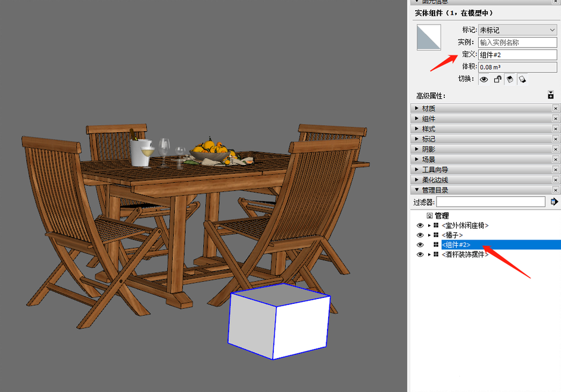Click the 过滤器 filter input box
561x392 pixels.
click(x=490, y=202)
